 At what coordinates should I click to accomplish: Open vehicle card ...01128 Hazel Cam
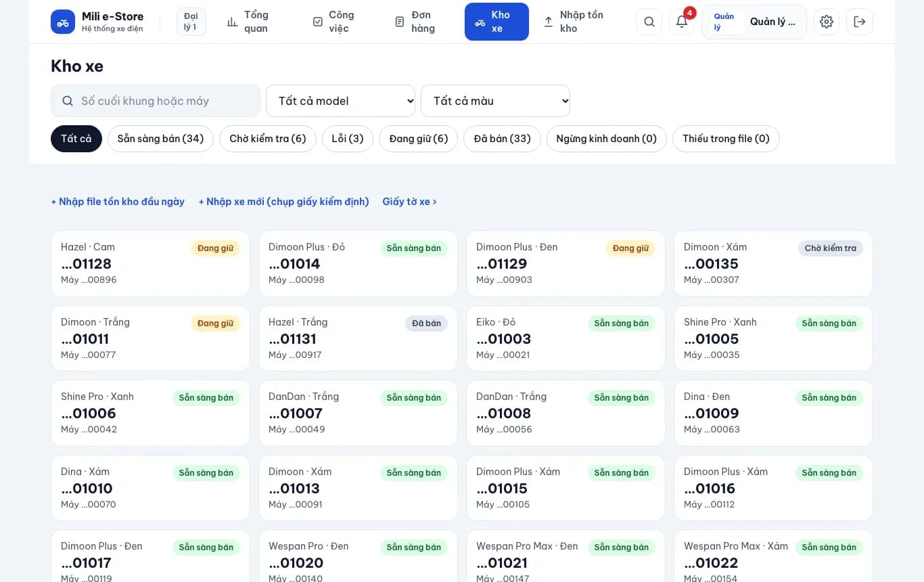click(150, 263)
